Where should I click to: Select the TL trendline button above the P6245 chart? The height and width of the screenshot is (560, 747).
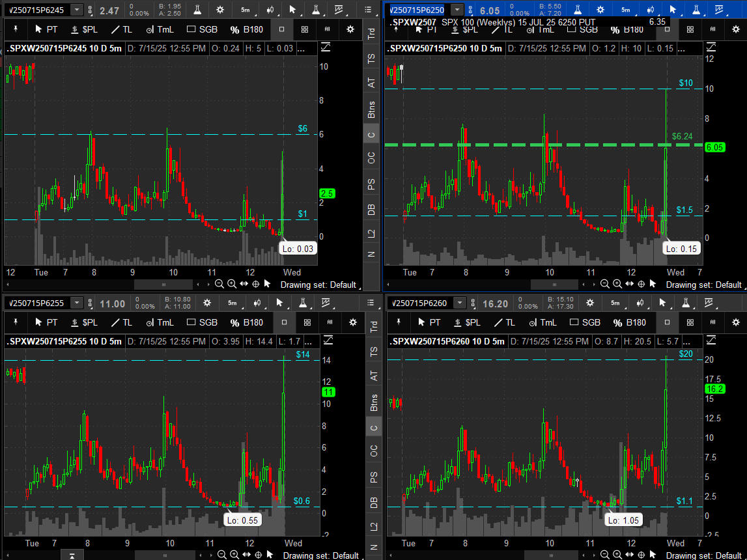(x=122, y=29)
